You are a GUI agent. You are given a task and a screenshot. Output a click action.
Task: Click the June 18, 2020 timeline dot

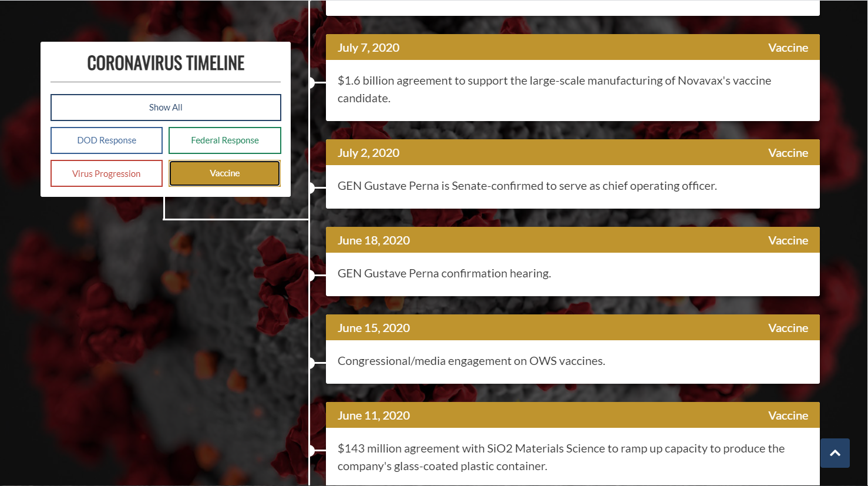tap(311, 276)
